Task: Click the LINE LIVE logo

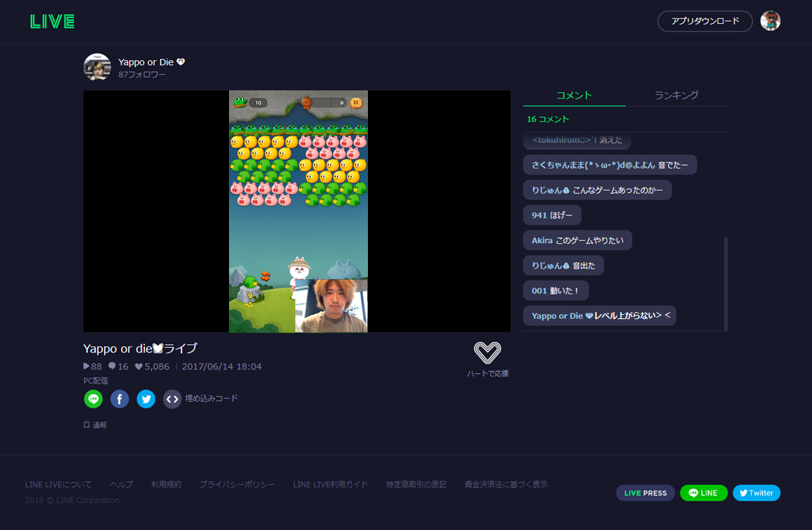Action: tap(52, 22)
